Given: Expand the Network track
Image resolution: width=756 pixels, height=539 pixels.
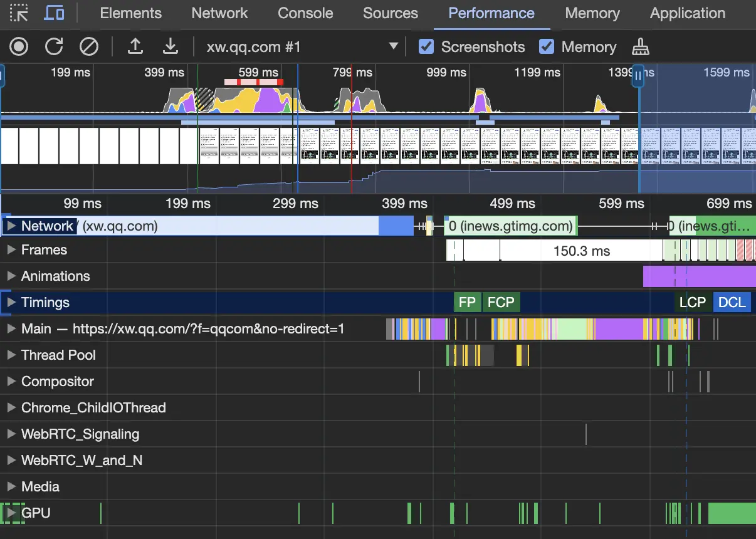Looking at the screenshot, I should pyautogui.click(x=11, y=226).
